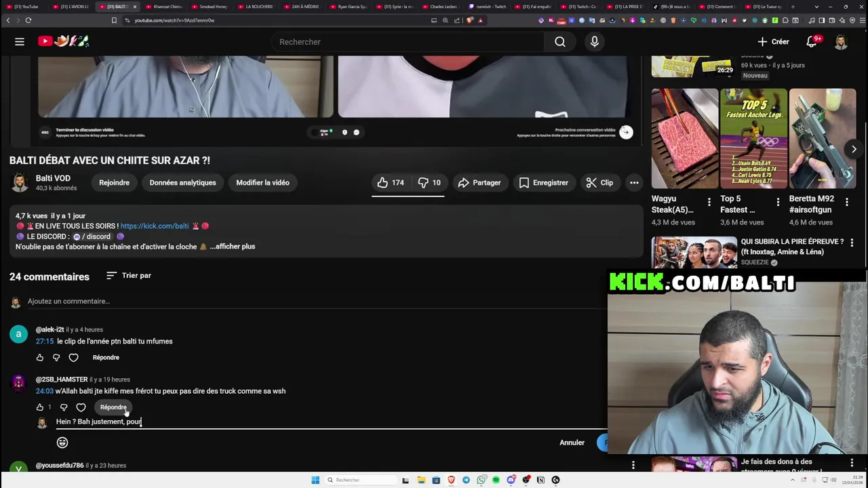Open Wagyu Steak(A5) short thumbnail
This screenshot has width=868, height=488.
click(x=685, y=138)
